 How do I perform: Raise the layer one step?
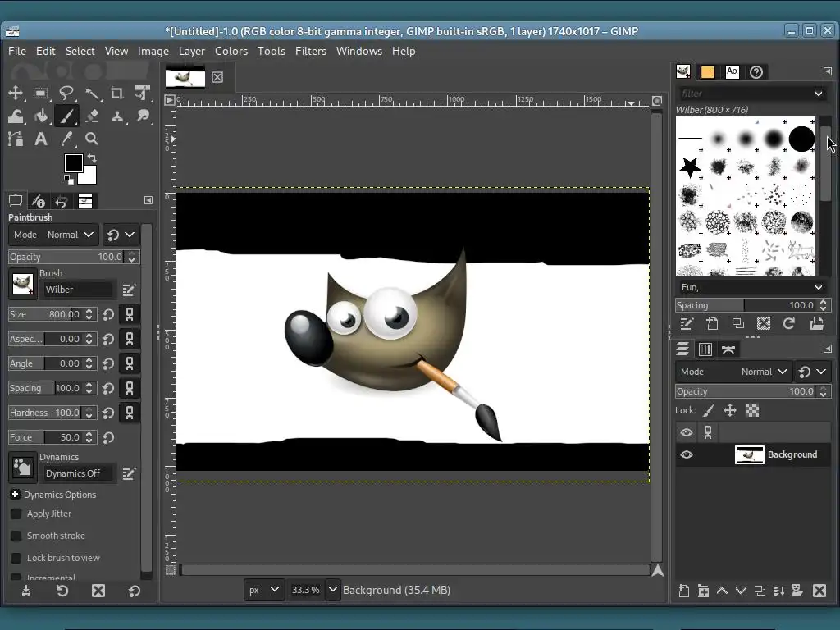722,591
